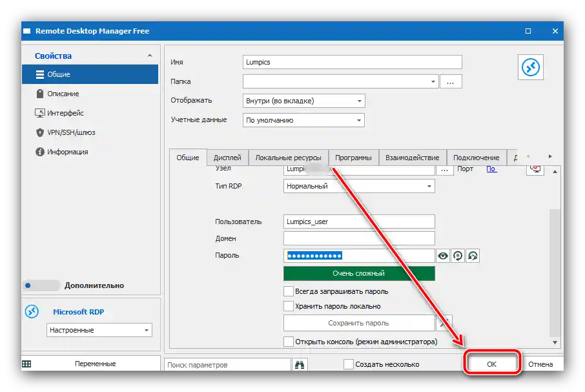Click the green password strength bar

click(x=360, y=273)
